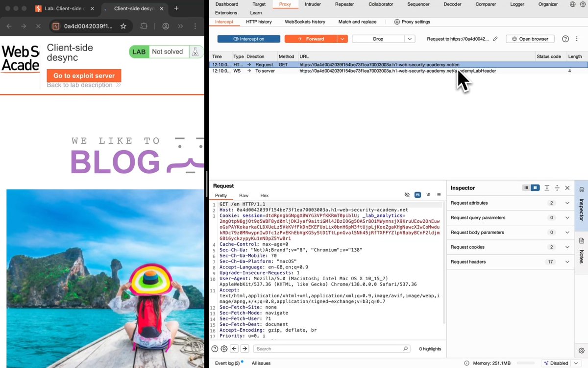Click the settings gear at bottom of side bar
This screenshot has width=588, height=368.
582,350
